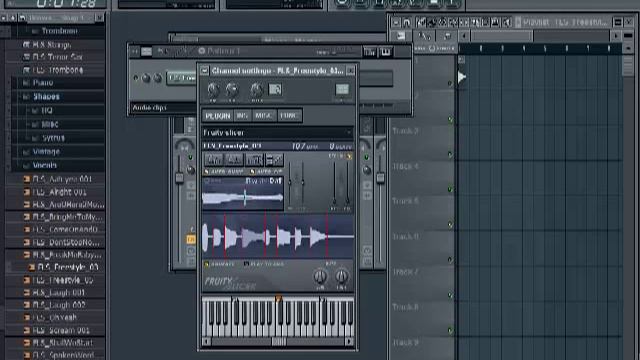Click the Playlist horizontal scrollbar thumb

point(502,36)
